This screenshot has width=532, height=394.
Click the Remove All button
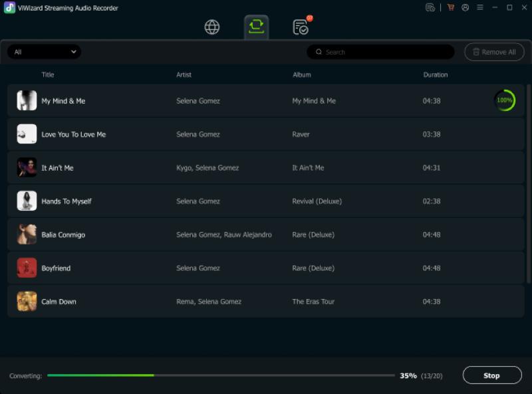494,52
